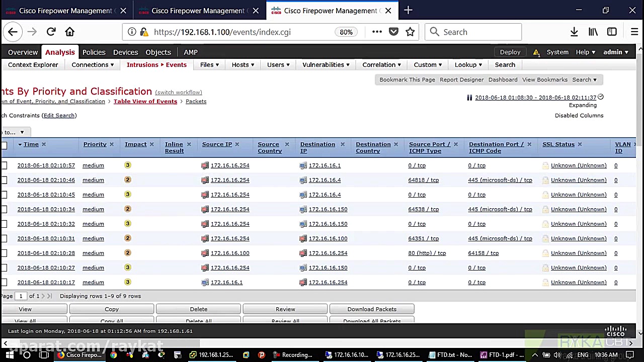The image size is (644, 362).
Task: Expand the Files dropdown menu
Action: tap(209, 64)
